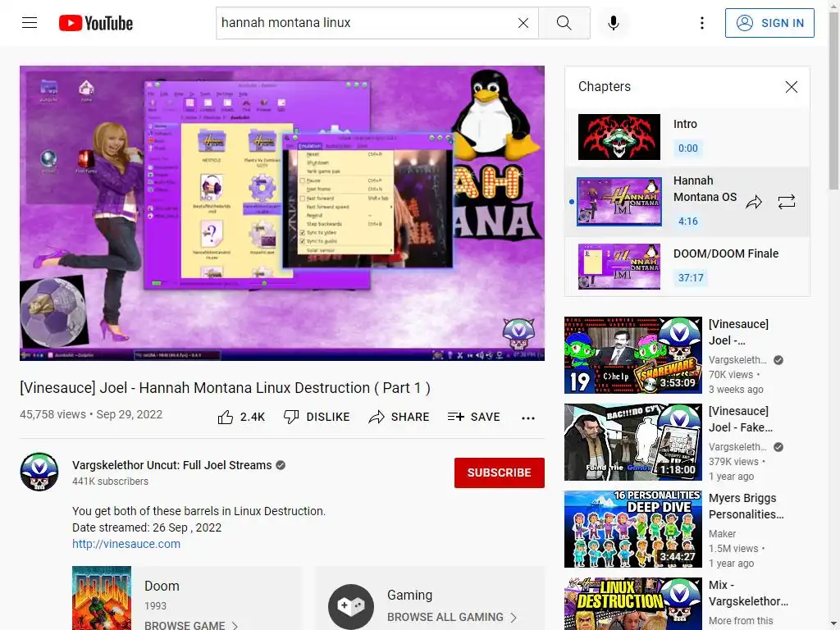The width and height of the screenshot is (840, 630).
Task: Start voice search with microphone
Action: click(x=614, y=23)
